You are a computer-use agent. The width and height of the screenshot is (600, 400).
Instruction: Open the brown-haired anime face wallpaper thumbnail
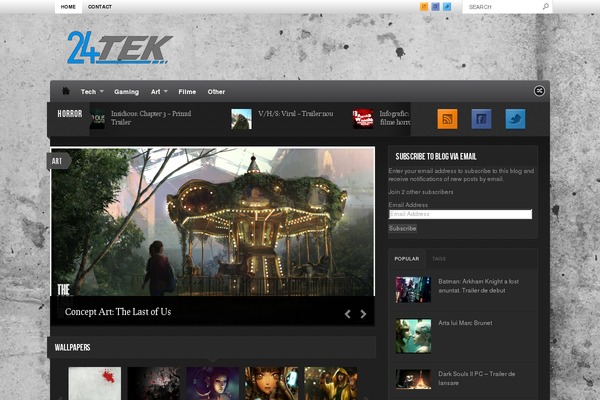point(272,384)
